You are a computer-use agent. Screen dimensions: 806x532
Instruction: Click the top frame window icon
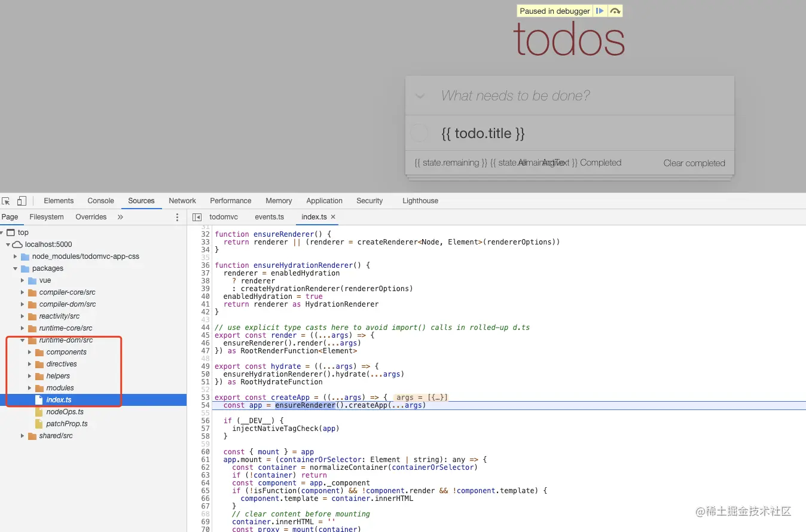click(x=11, y=233)
